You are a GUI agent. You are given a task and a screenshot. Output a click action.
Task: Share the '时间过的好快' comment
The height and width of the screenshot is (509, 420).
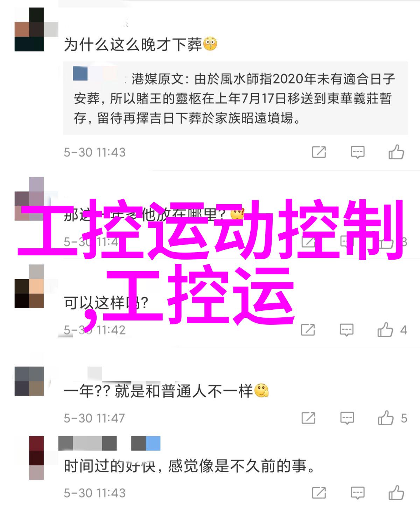point(319,493)
